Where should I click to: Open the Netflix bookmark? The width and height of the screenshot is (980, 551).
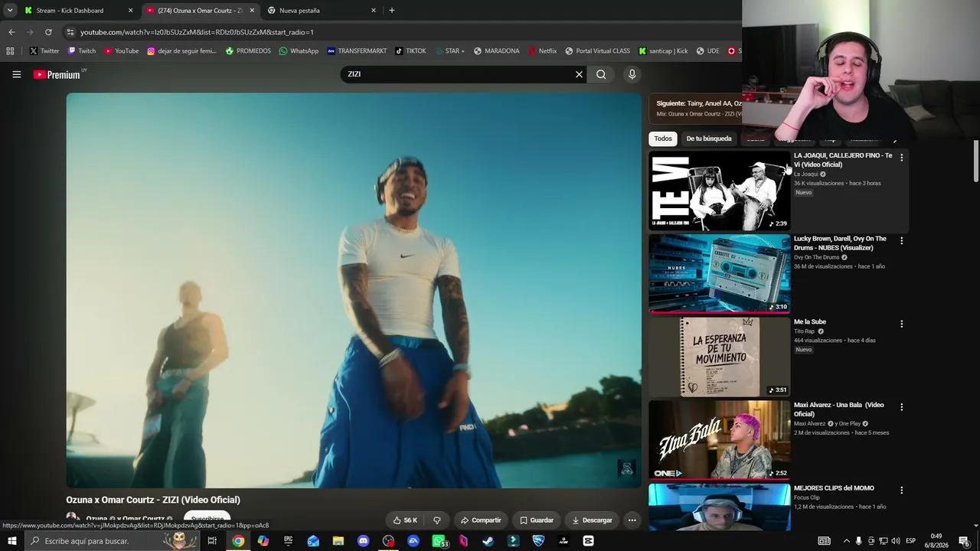542,51
